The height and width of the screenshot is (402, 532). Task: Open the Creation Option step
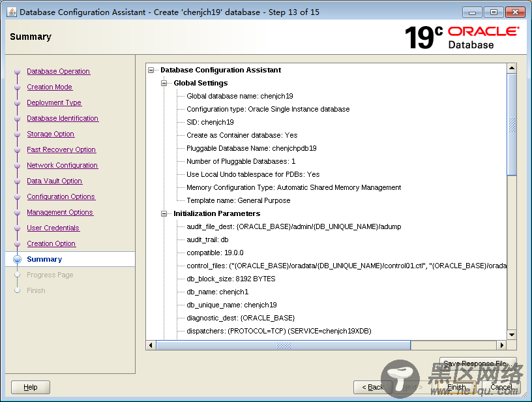52,243
